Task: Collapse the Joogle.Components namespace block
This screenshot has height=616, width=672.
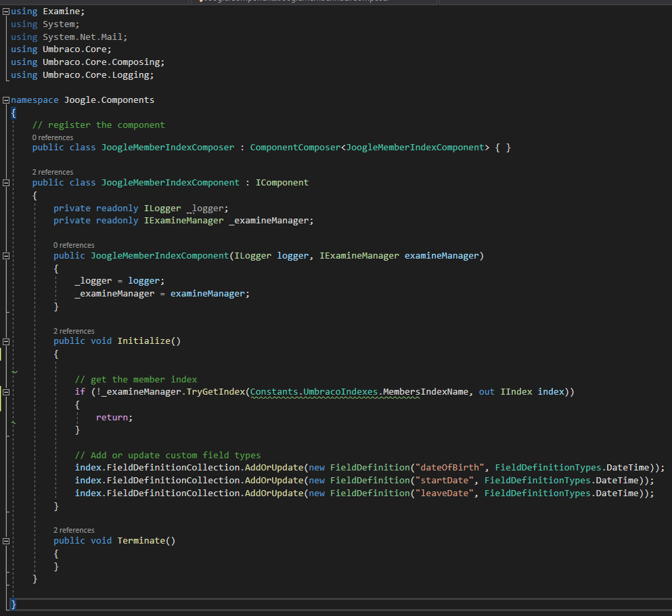Action: (6, 100)
